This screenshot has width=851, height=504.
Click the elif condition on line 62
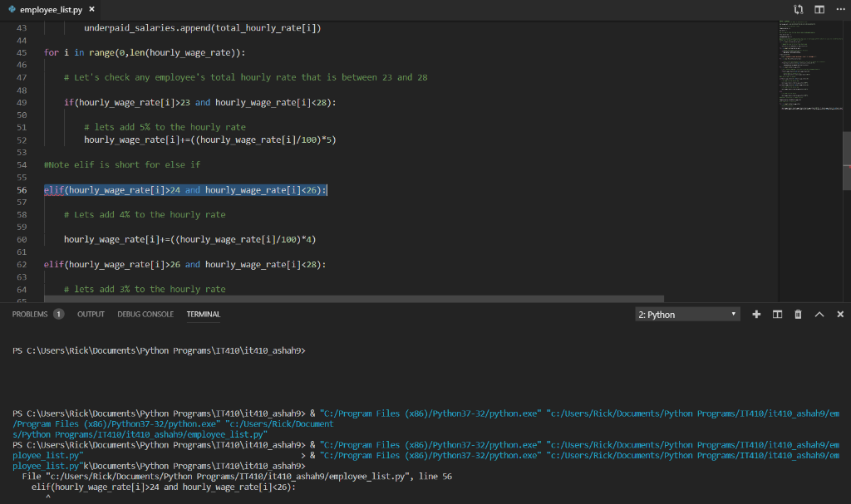tap(185, 265)
